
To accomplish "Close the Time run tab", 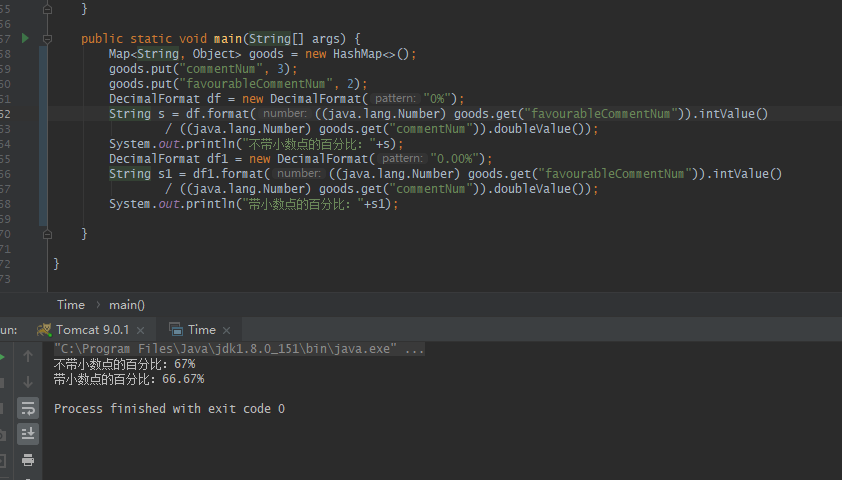I will click(x=227, y=330).
